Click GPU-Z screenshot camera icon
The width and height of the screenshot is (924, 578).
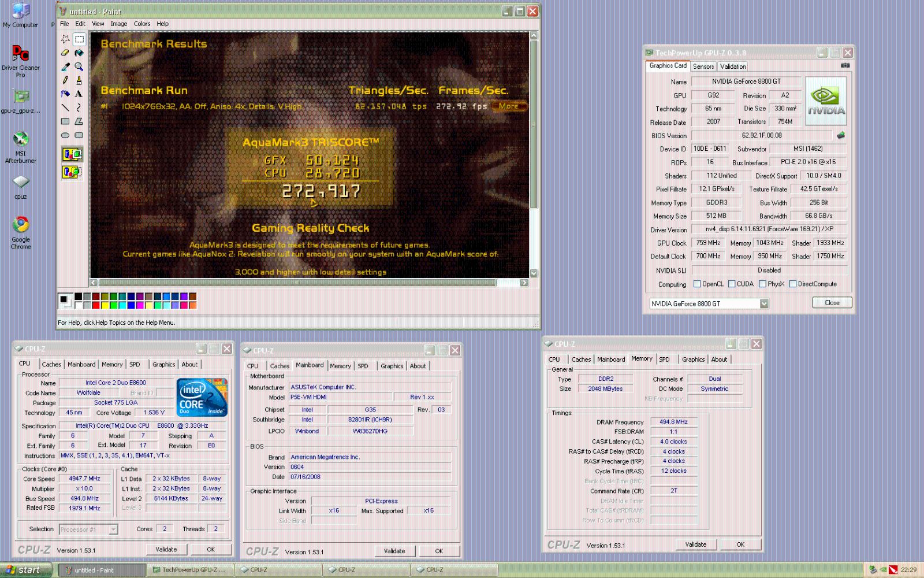tap(845, 65)
